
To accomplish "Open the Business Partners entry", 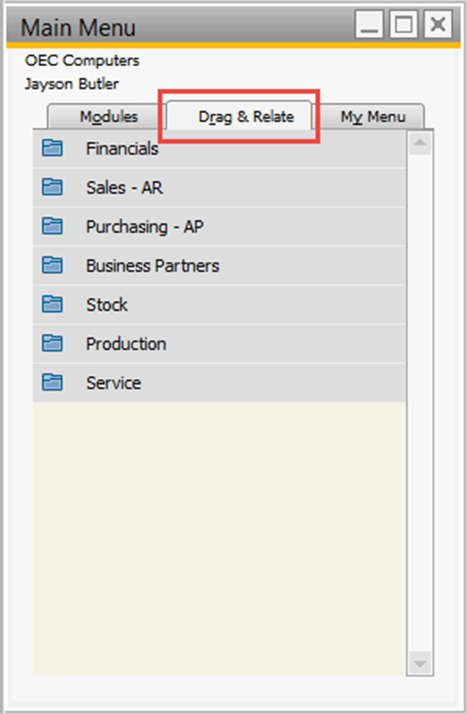I will pyautogui.click(x=219, y=265).
